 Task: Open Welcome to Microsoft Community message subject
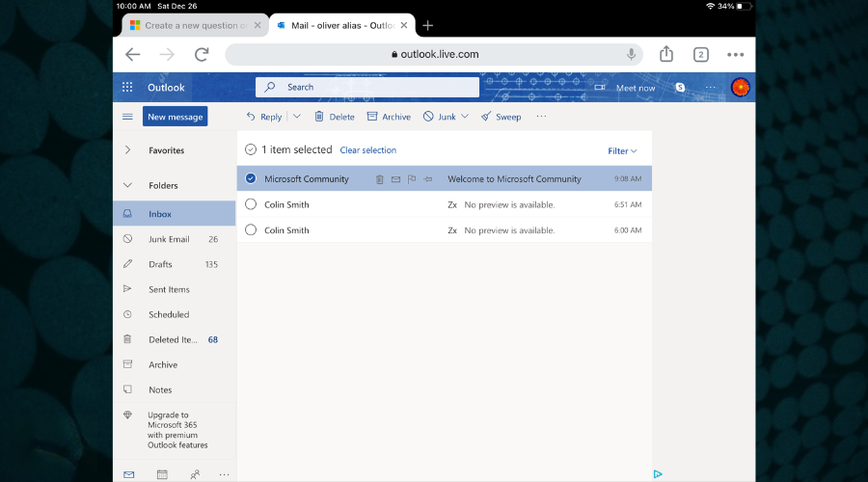point(514,178)
